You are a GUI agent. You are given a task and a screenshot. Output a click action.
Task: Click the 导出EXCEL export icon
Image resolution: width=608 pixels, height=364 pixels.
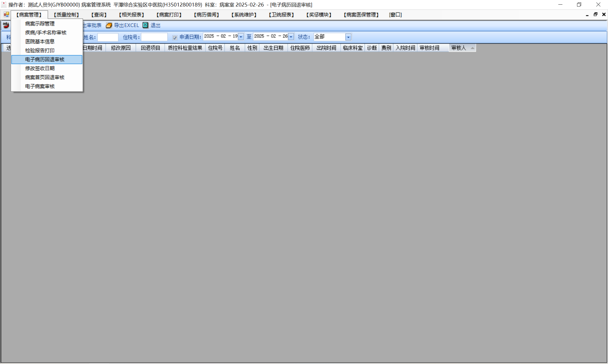click(109, 26)
